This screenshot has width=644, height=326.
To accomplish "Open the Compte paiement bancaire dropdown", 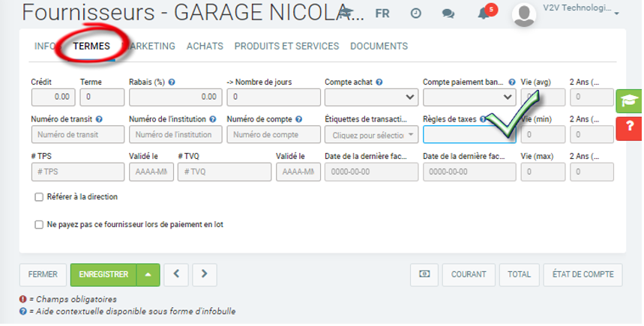I will [469, 97].
